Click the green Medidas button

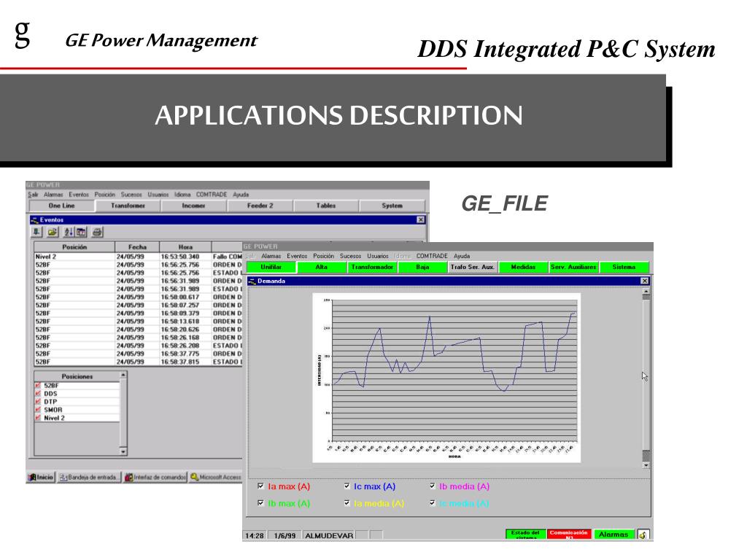(523, 267)
